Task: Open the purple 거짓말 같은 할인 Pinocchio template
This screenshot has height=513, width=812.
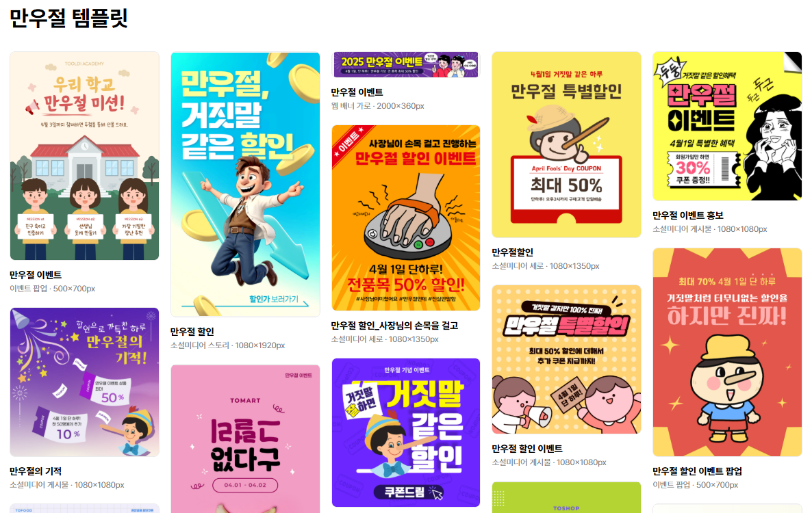Action: coord(406,432)
